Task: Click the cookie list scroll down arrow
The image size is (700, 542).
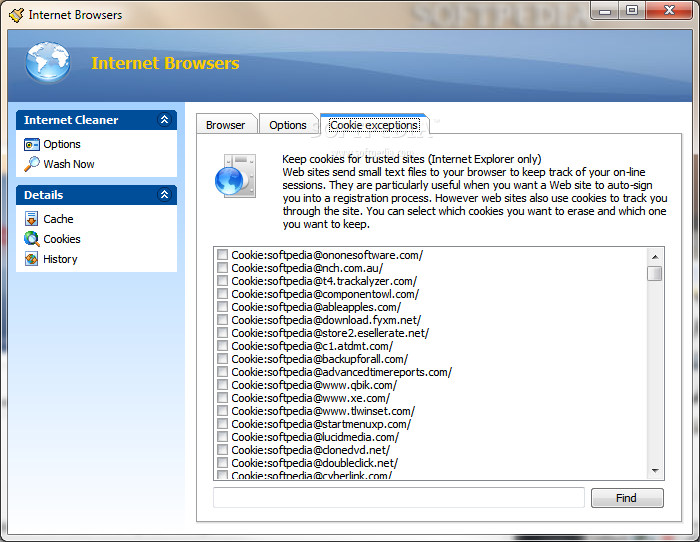Action: tap(655, 471)
